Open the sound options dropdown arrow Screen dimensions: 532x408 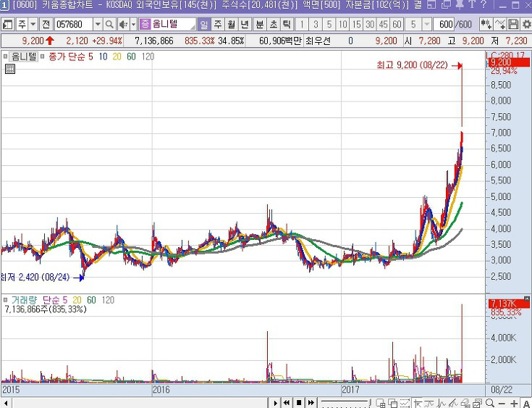click(x=134, y=25)
